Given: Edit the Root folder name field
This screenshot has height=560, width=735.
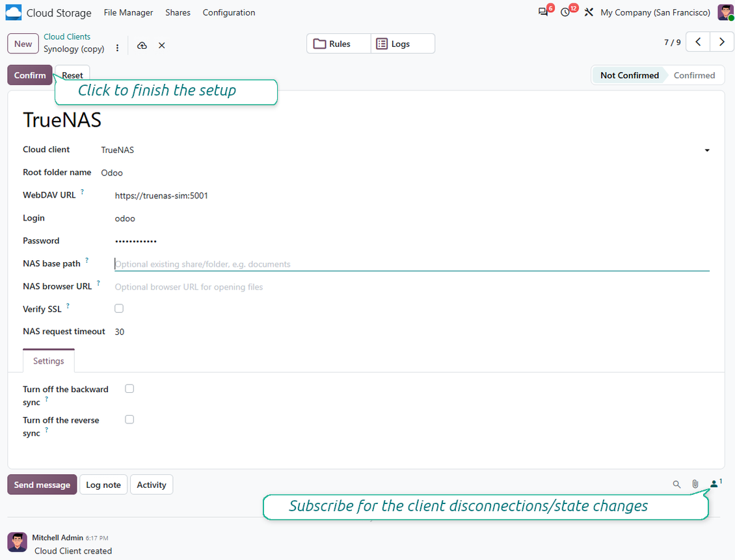Looking at the screenshot, I should tap(405, 173).
